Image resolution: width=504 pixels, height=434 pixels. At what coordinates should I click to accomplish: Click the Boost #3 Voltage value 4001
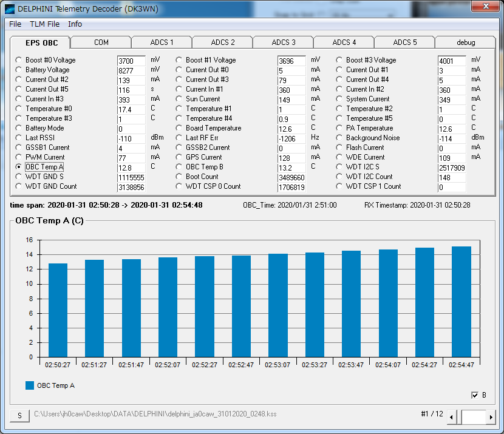coord(452,61)
